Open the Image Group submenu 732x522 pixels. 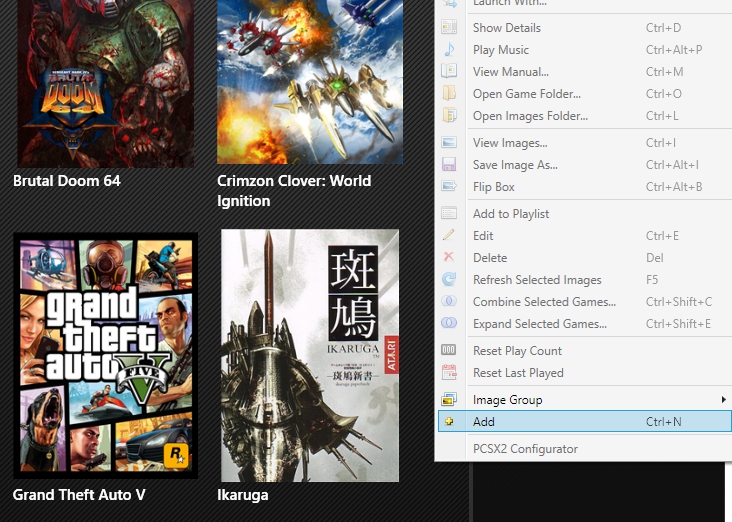(x=584, y=400)
